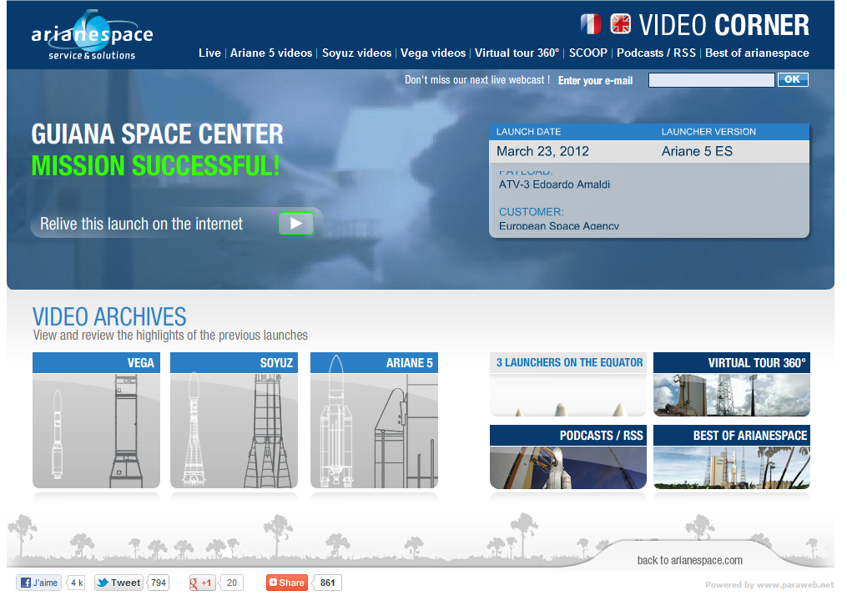Click the Tweet count '794'
This screenshot has height=616, width=847.
point(159,583)
